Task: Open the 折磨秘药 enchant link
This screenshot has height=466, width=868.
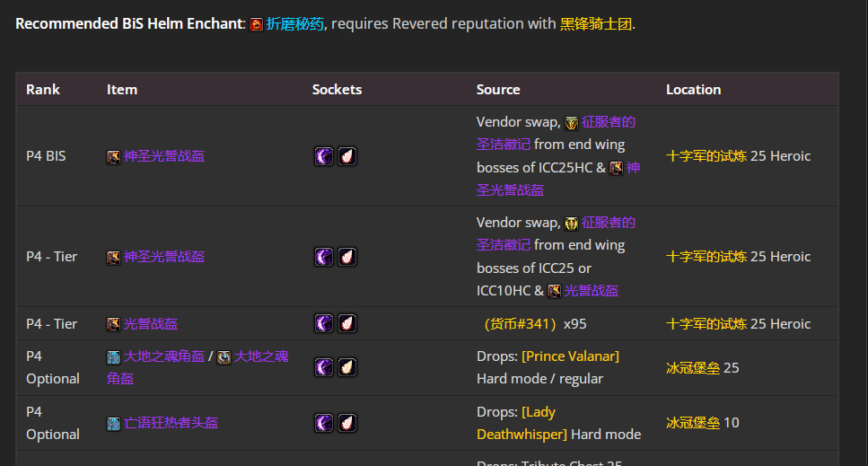Action: coord(295,24)
